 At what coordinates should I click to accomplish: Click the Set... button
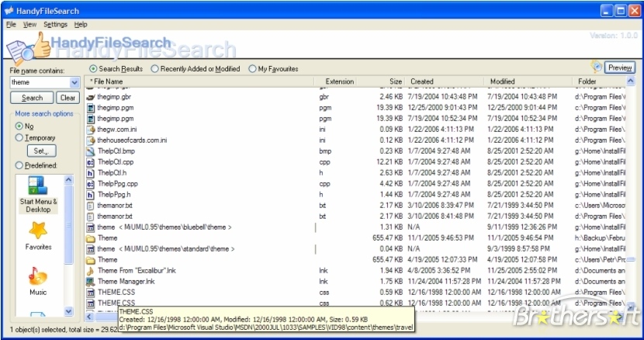41,151
